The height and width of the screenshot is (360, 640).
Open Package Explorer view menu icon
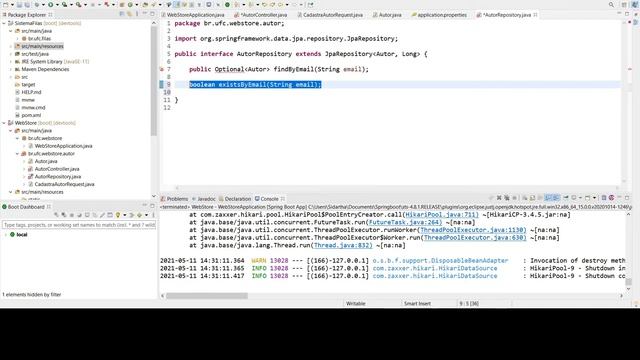[x=137, y=14]
